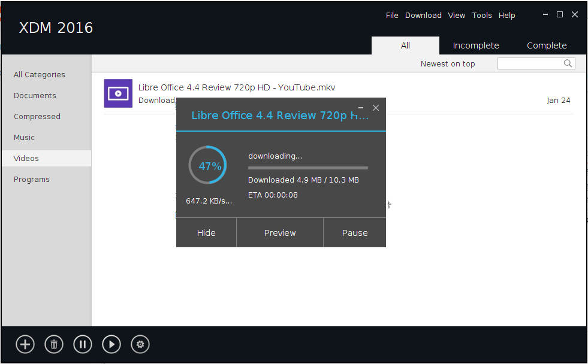Switch to the All tab
Viewport: 588px width, 364px height.
405,45
